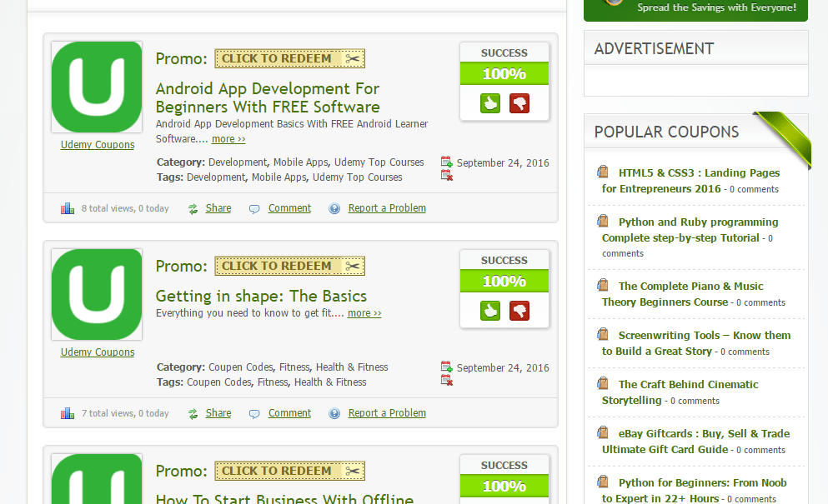Click the POPULAR COUPONS heading
This screenshot has width=828, height=504.
point(666,132)
